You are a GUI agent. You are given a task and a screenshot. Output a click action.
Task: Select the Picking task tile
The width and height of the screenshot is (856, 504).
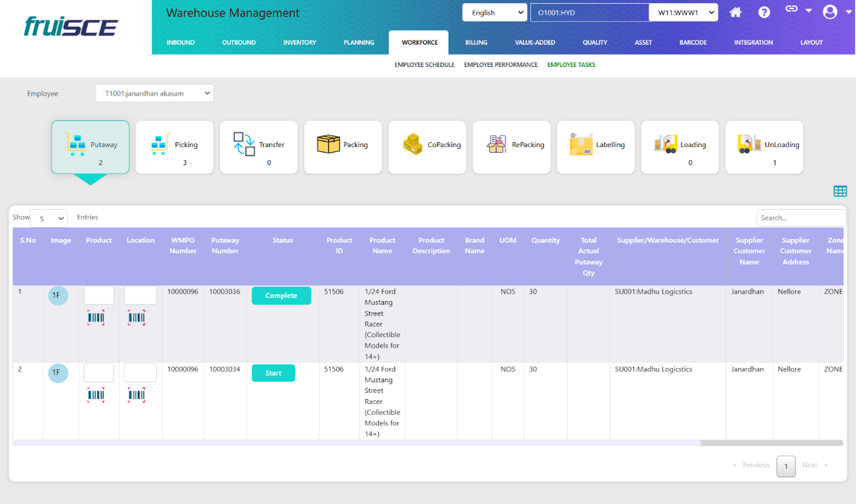click(x=174, y=148)
